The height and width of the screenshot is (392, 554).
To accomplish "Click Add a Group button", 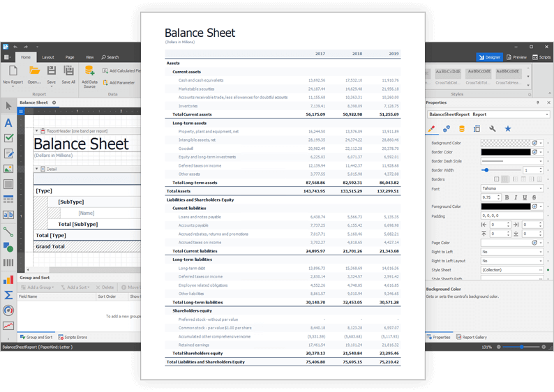I will click(38, 287).
